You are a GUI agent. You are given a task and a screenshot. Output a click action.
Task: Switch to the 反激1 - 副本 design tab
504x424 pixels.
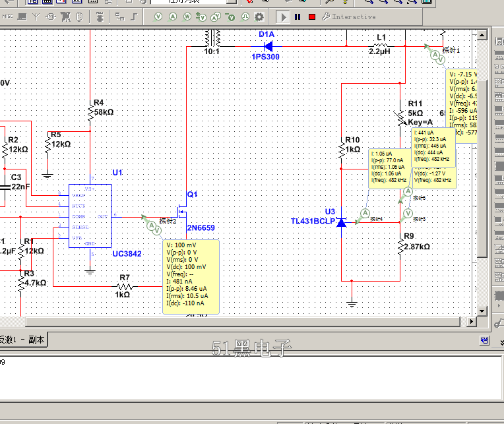[22, 340]
